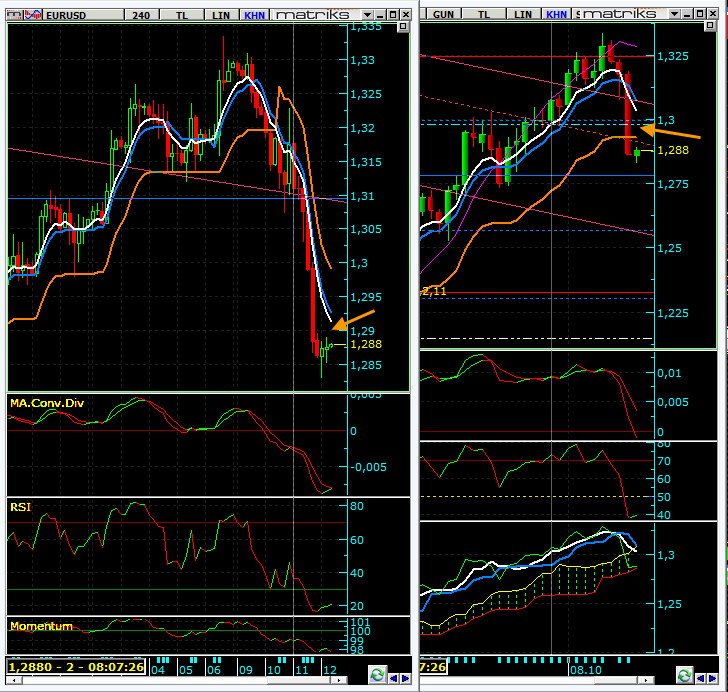
Task: Click the 2,11 yellow label on the daily chart
Action: (434, 291)
